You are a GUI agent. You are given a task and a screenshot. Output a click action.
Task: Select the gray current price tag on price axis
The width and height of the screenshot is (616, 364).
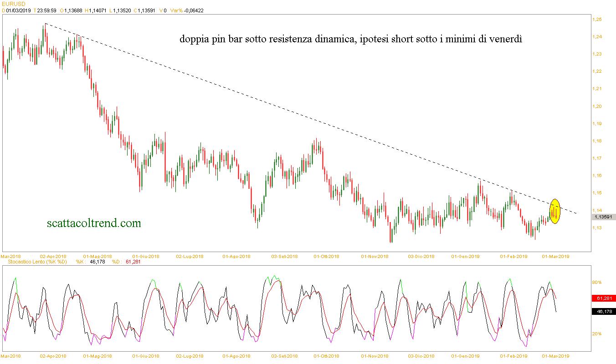pos(602,217)
